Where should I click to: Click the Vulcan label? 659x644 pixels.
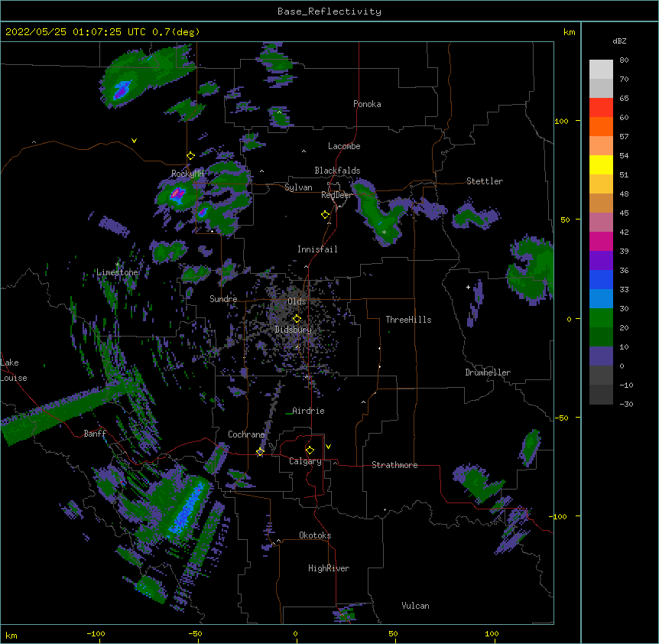[x=415, y=606]
